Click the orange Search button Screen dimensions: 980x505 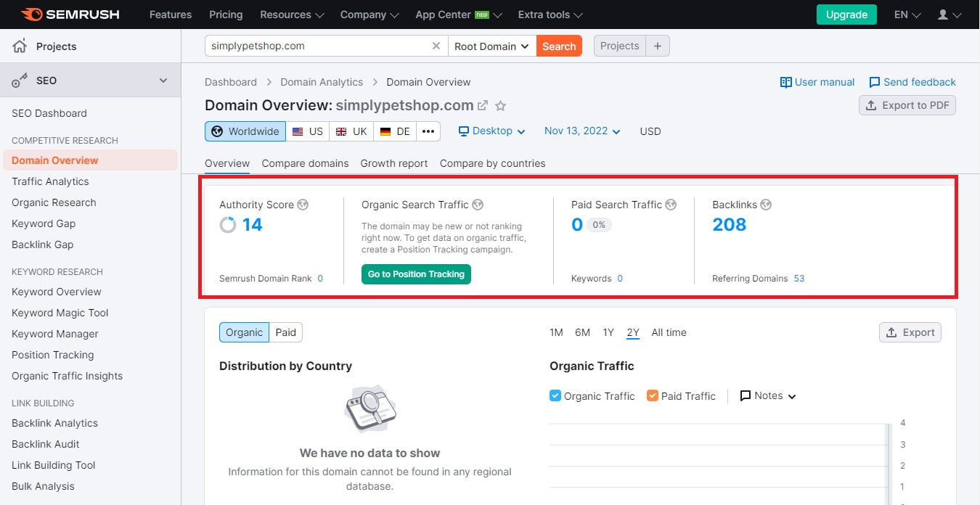point(559,46)
